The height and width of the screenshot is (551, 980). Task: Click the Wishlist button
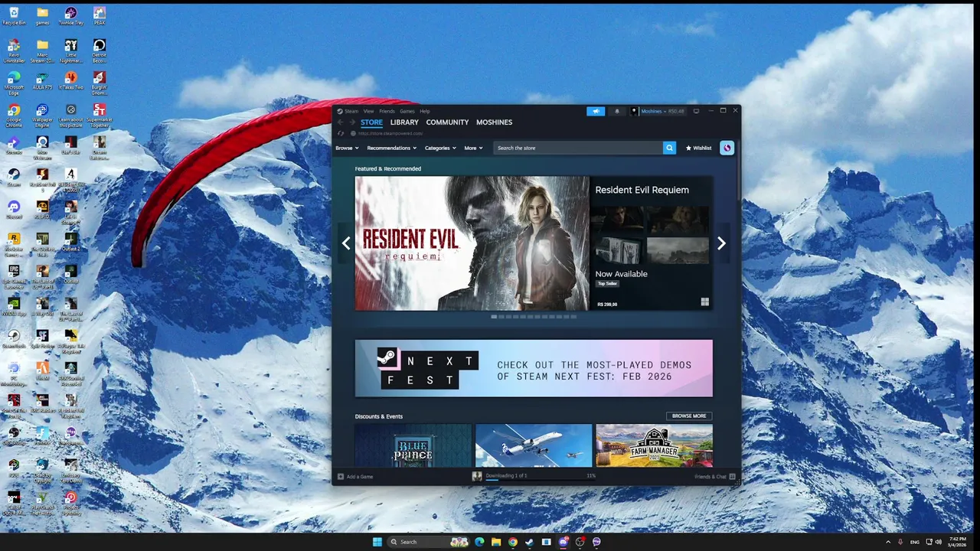(698, 148)
